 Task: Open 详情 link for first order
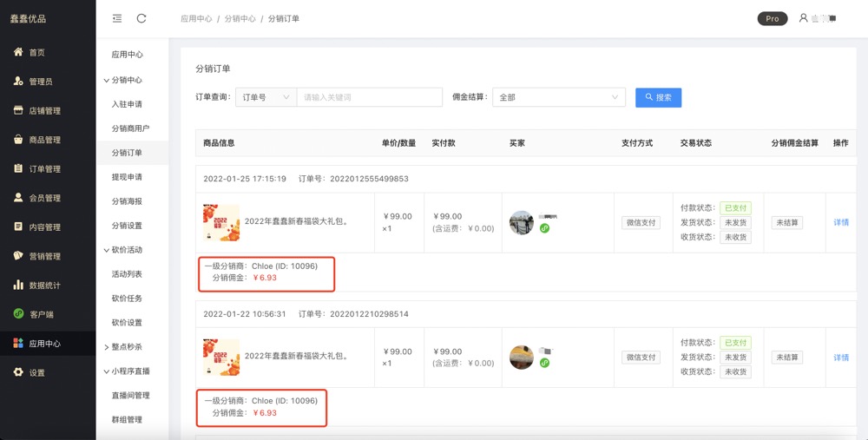841,223
